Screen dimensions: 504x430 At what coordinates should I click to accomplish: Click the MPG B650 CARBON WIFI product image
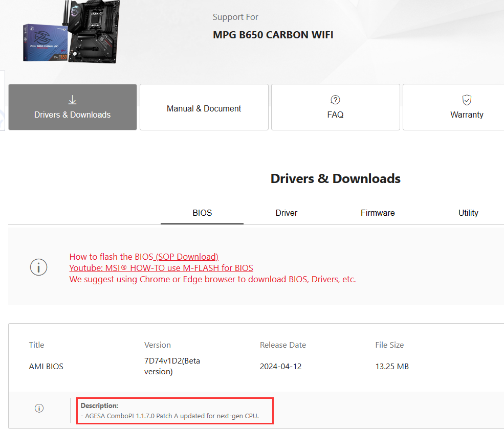71,32
